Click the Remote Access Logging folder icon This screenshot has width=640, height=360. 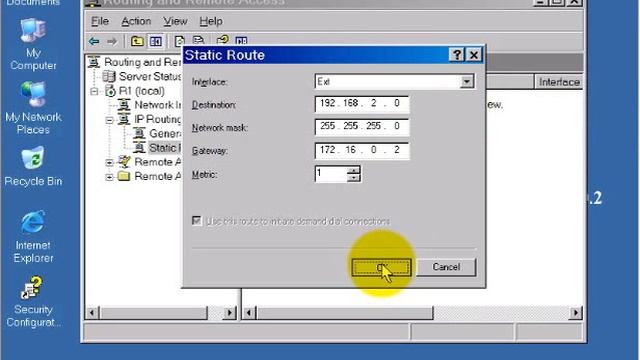pyautogui.click(x=124, y=176)
